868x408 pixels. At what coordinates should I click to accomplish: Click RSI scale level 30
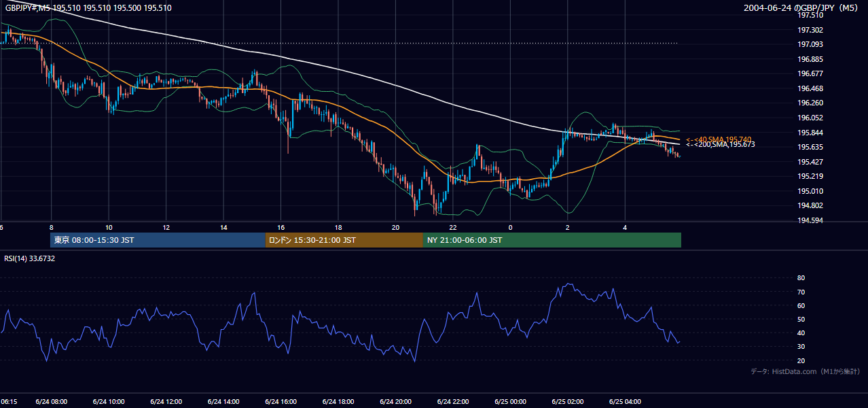click(x=801, y=347)
